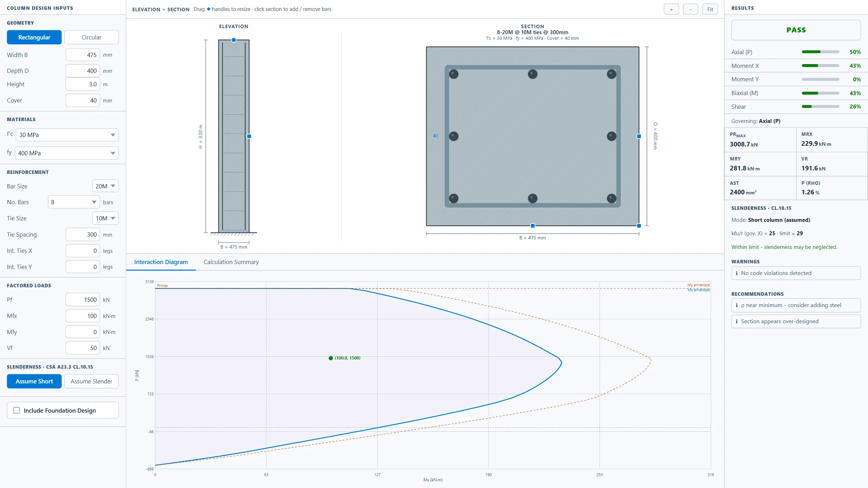
Task: Click the top resize handle on elevation column
Action: pyautogui.click(x=234, y=40)
